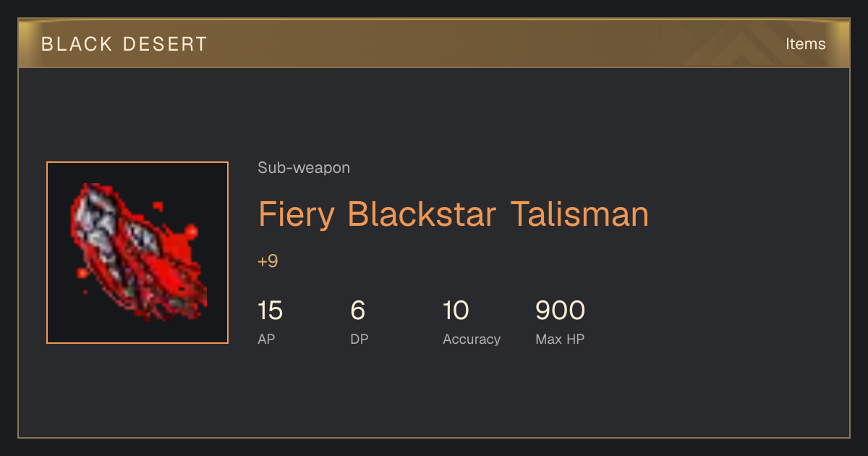Screen dimensions: 868x456
Task: Click the red flame splash on talisman art
Action: point(190,232)
